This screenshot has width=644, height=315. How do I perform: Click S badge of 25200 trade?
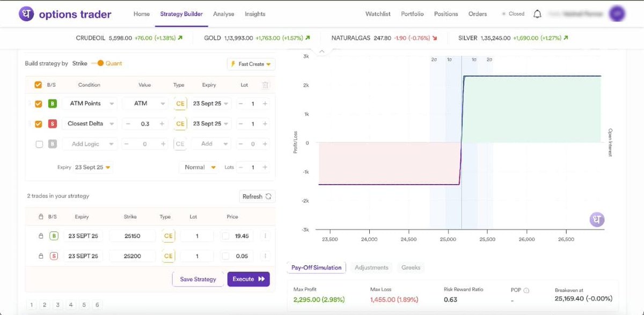[x=54, y=256]
